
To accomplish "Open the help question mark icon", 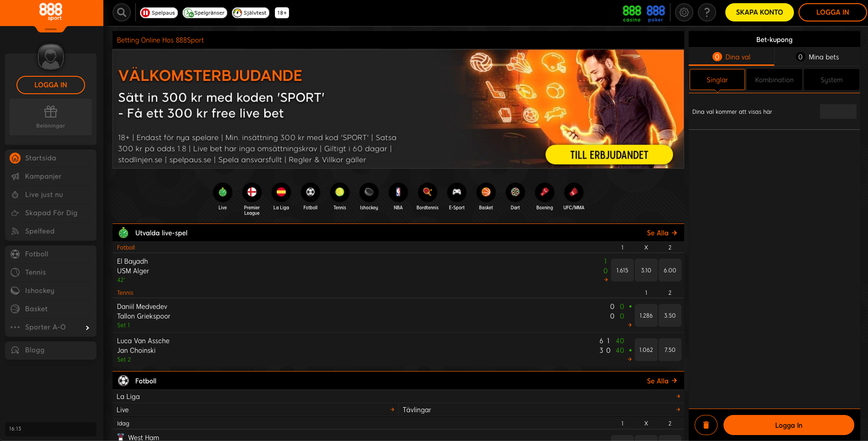I will [x=707, y=12].
